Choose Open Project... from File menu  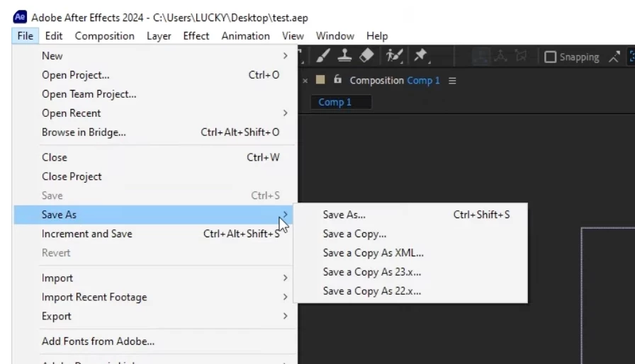coord(154,75)
